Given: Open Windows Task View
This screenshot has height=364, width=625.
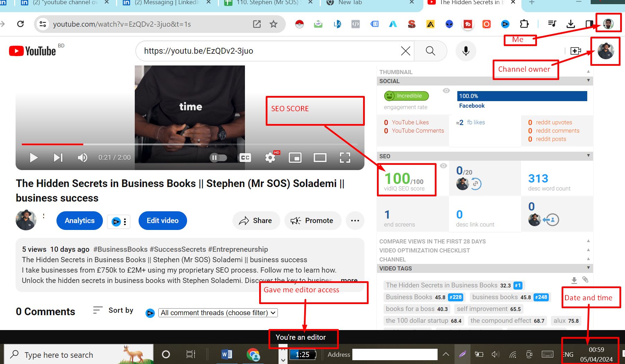Looking at the screenshot, I should click(191, 354).
